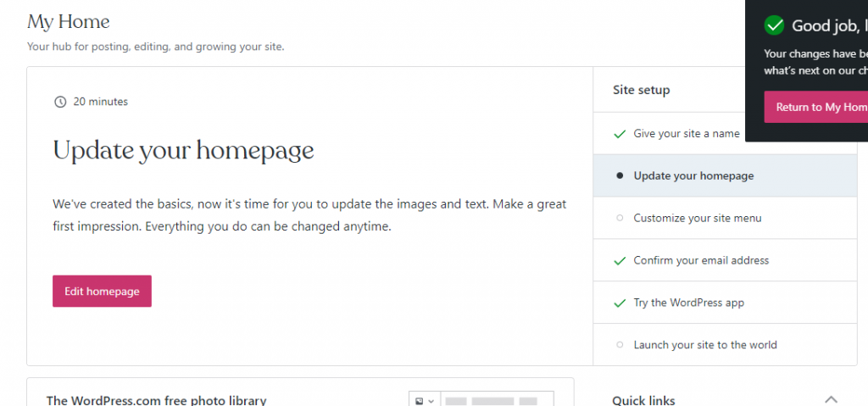The image size is (868, 406).
Task: Click the Edit homepage button
Action: 102,292
